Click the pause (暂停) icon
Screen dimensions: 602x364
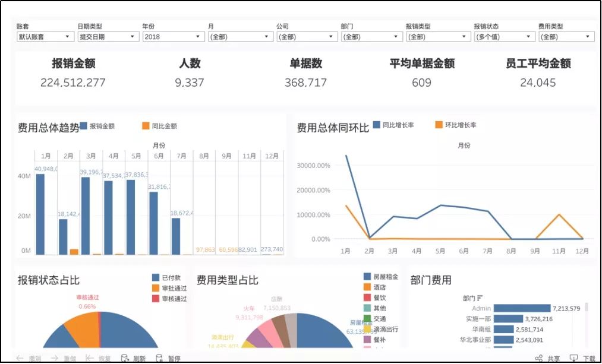tap(159, 358)
